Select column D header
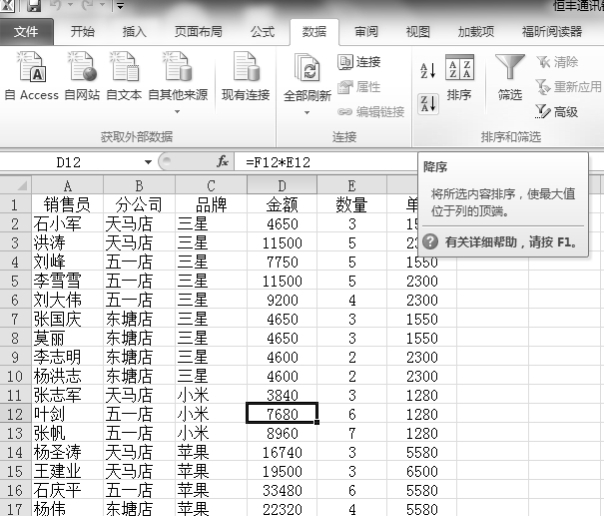Screen dimensions: 604x516 click(282, 186)
